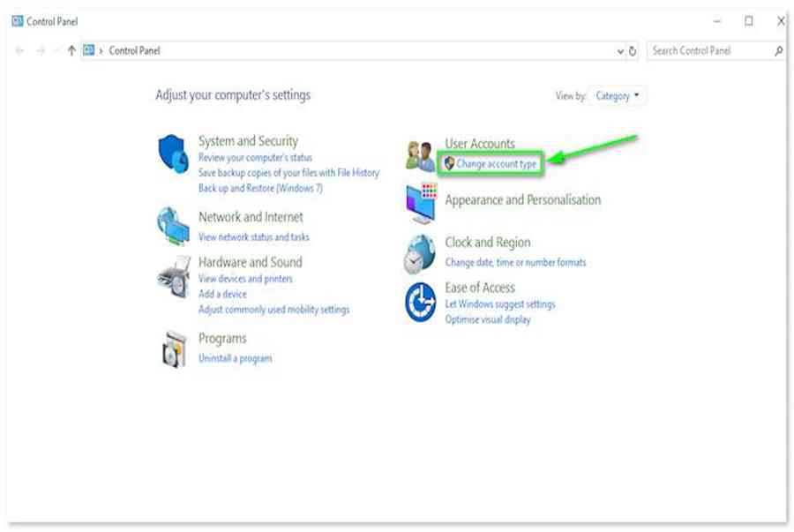This screenshot has height=532, width=794.
Task: Click Change account type link
Action: (496, 163)
